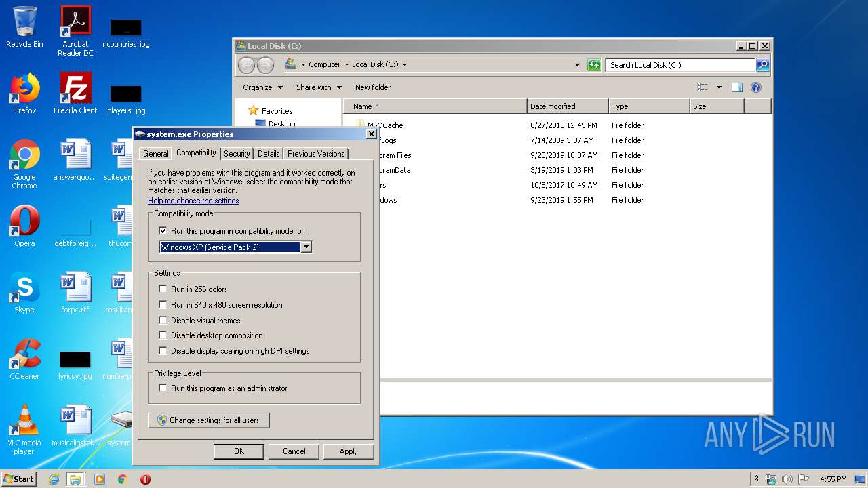The image size is (868, 488).
Task: Open the Windows XP compatibility mode dropdown
Action: coord(306,247)
